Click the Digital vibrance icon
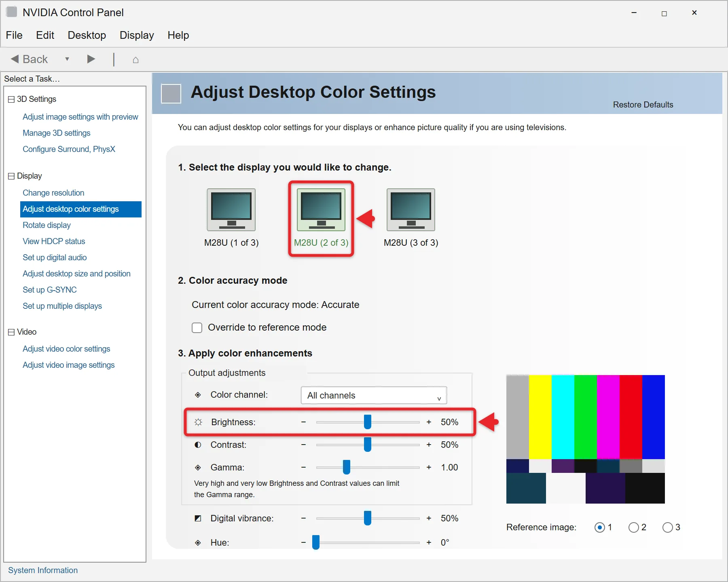Viewport: 728px width, 582px height. tap(198, 518)
